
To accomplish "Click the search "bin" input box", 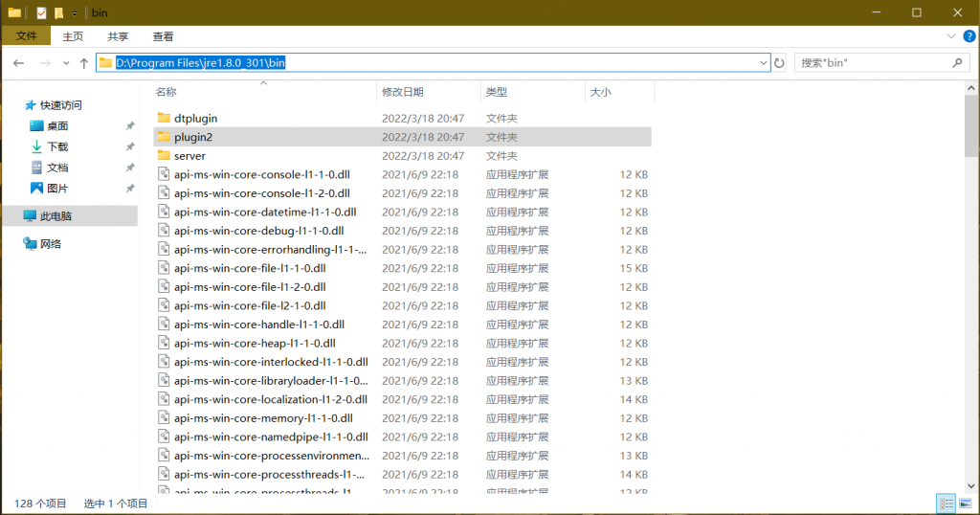I will tap(871, 63).
